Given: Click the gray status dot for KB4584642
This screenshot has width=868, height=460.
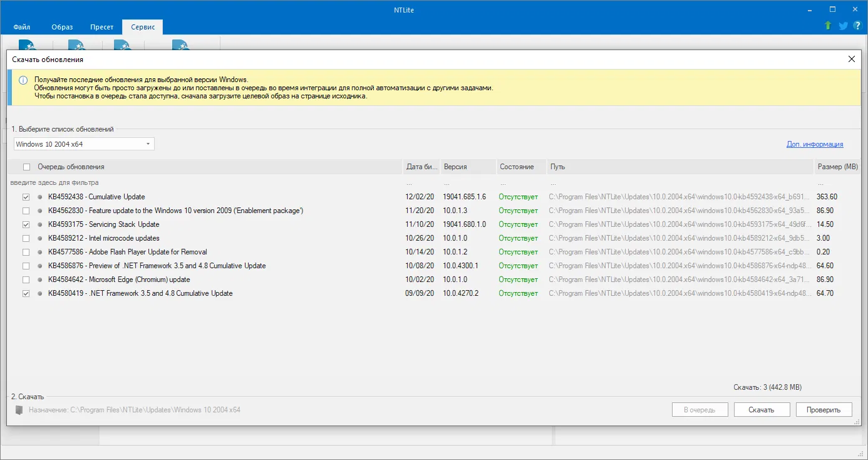Looking at the screenshot, I should pyautogui.click(x=41, y=280).
